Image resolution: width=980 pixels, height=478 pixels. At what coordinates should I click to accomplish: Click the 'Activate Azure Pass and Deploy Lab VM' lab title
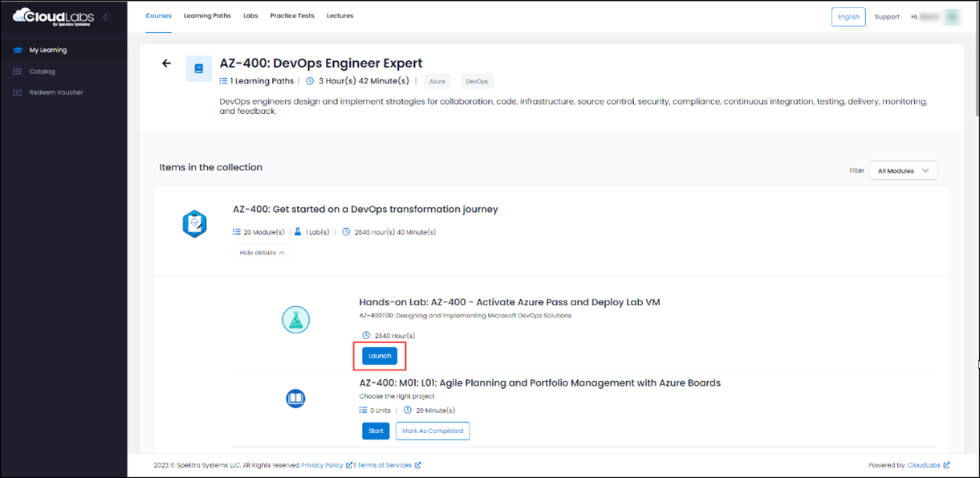(x=510, y=302)
